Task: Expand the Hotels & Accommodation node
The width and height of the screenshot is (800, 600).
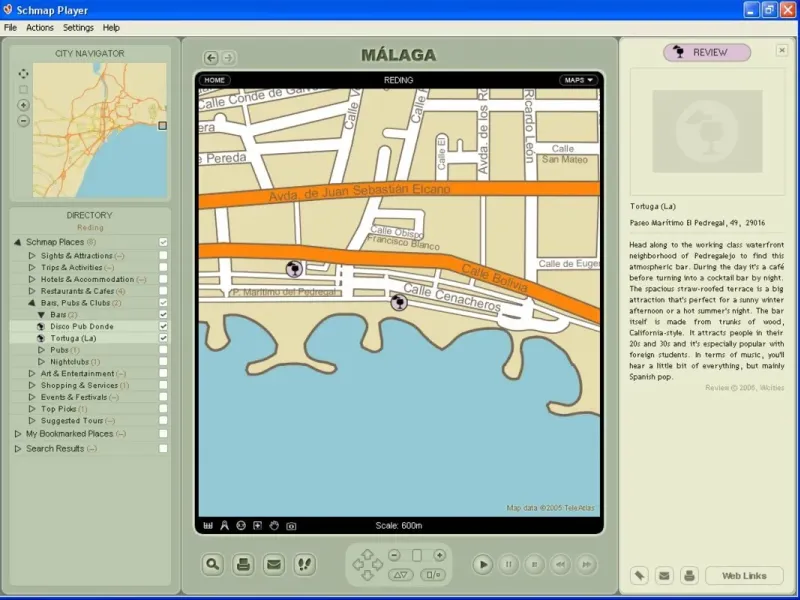Action: 32,279
